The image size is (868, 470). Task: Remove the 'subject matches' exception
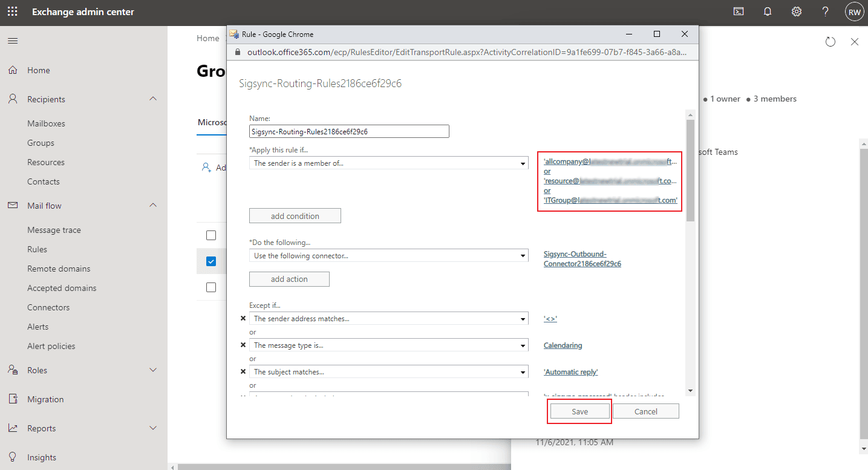coord(243,371)
